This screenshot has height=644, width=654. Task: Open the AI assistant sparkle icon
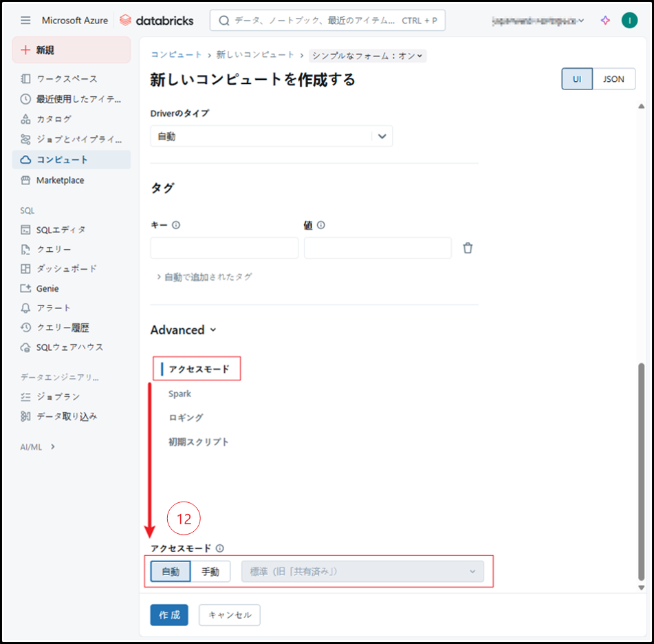click(x=605, y=20)
